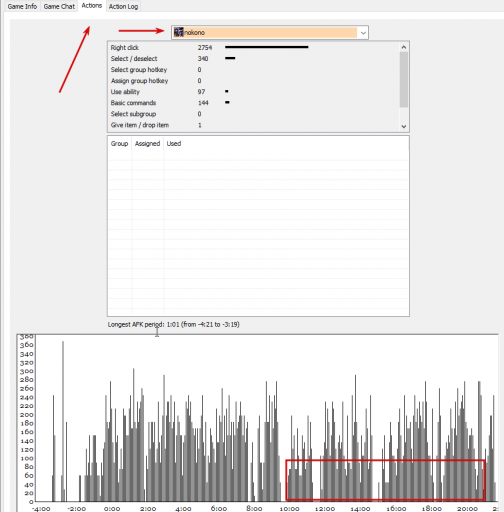Image resolution: width=504 pixels, height=512 pixels.
Task: Select the Select group hotkey row
Action: [x=253, y=70]
